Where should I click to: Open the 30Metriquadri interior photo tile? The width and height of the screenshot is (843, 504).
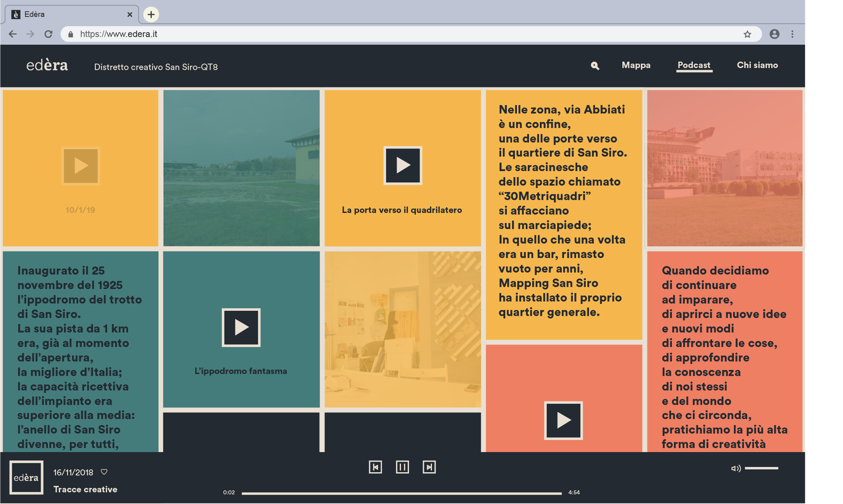tap(403, 329)
